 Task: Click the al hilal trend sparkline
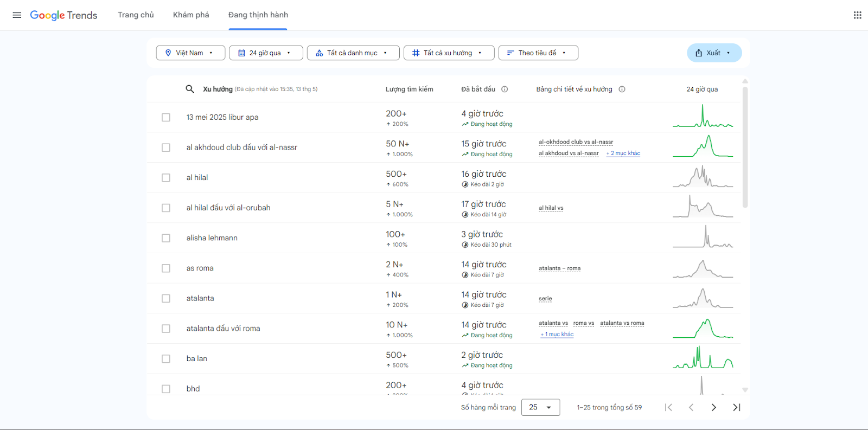(703, 176)
